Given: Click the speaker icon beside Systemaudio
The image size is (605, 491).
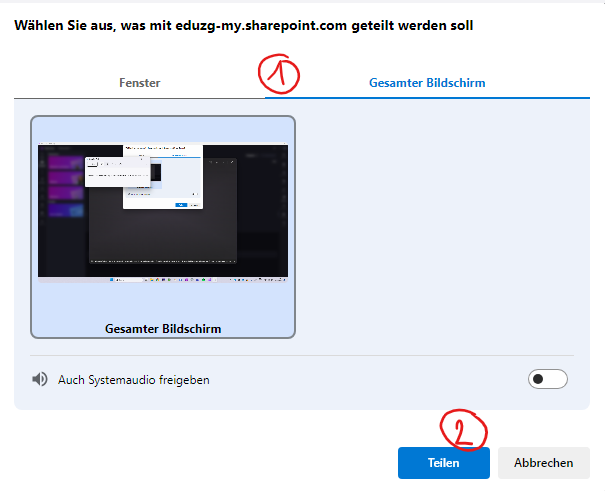Looking at the screenshot, I should pyautogui.click(x=40, y=380).
